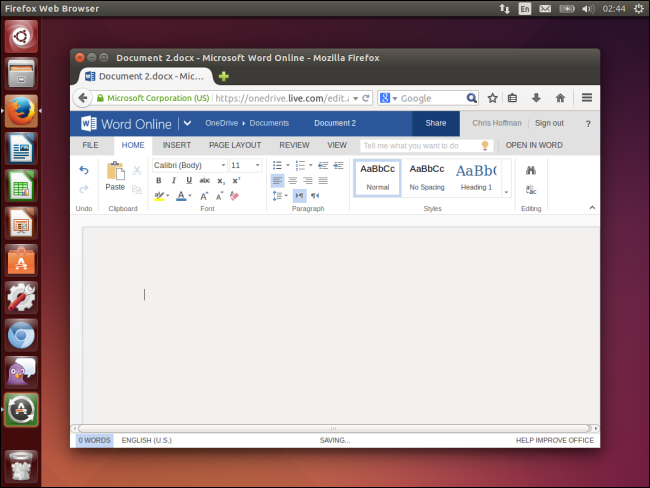The height and width of the screenshot is (488, 650).
Task: Insert a numbered list
Action: pos(300,165)
